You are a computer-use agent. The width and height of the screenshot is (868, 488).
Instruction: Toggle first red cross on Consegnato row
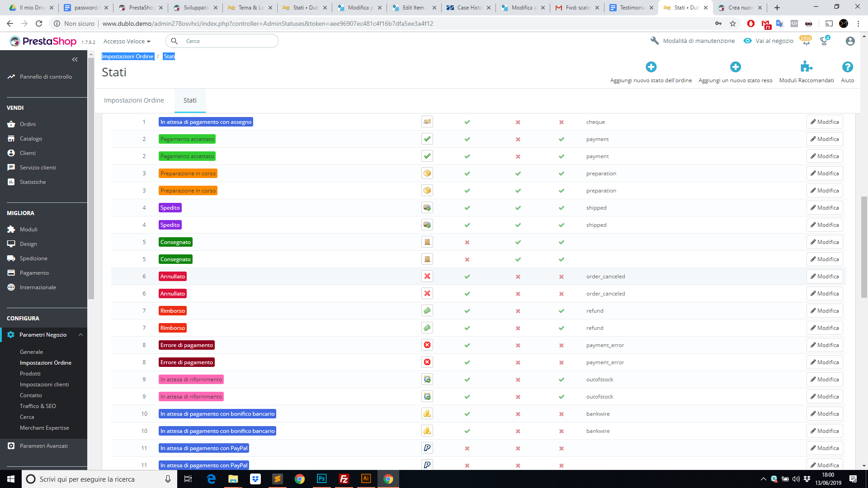[x=467, y=242]
